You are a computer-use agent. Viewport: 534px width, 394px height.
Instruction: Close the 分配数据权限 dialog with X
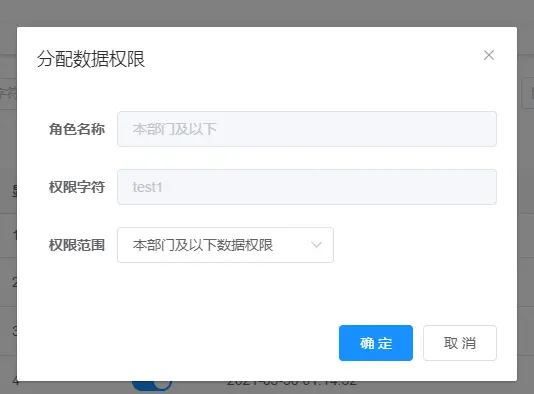tap(489, 55)
